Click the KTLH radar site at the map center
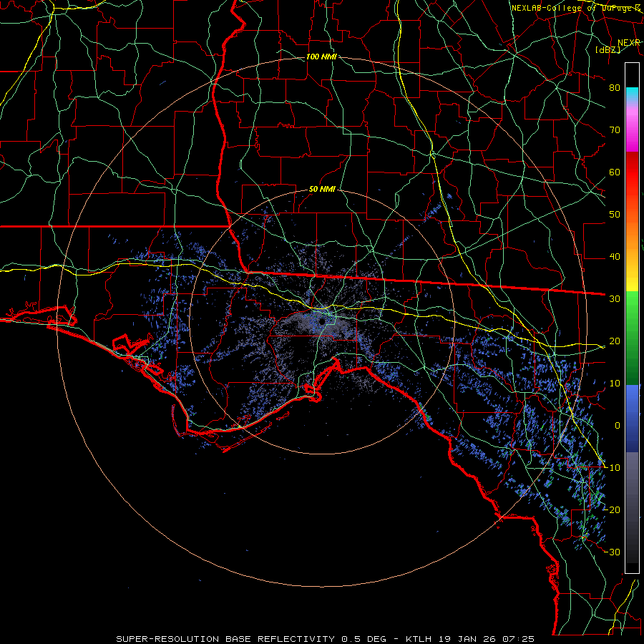 click(x=323, y=321)
